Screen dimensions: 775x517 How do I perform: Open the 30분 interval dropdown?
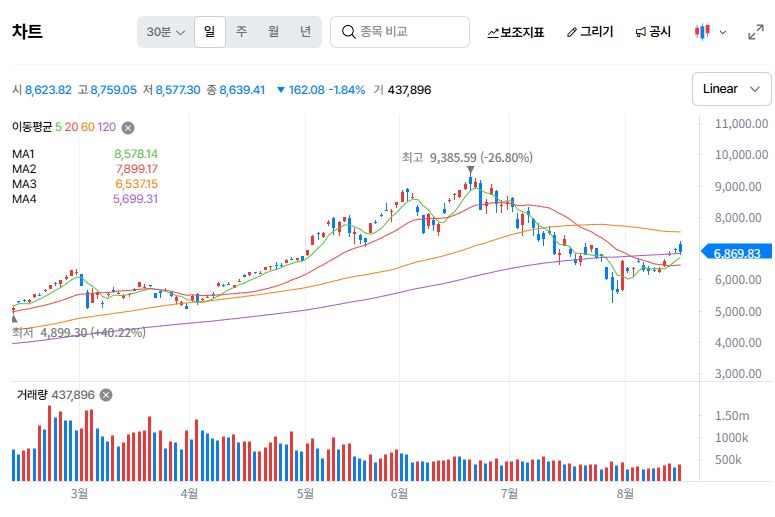pos(166,32)
